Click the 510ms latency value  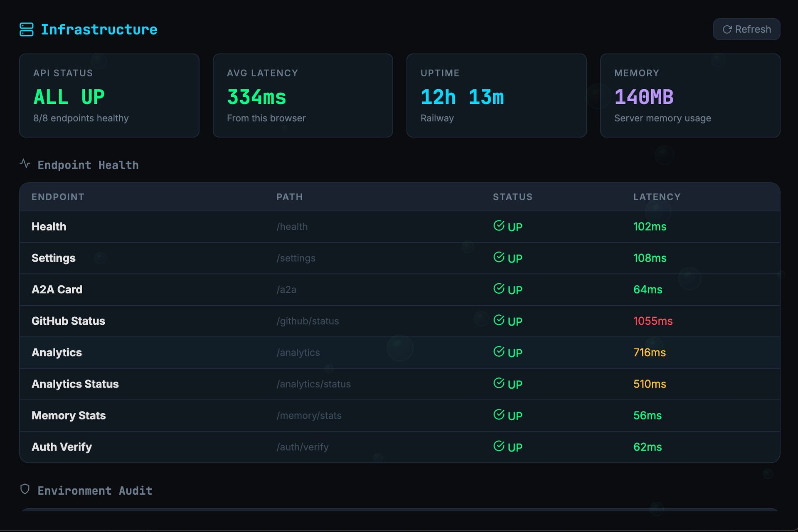point(650,384)
